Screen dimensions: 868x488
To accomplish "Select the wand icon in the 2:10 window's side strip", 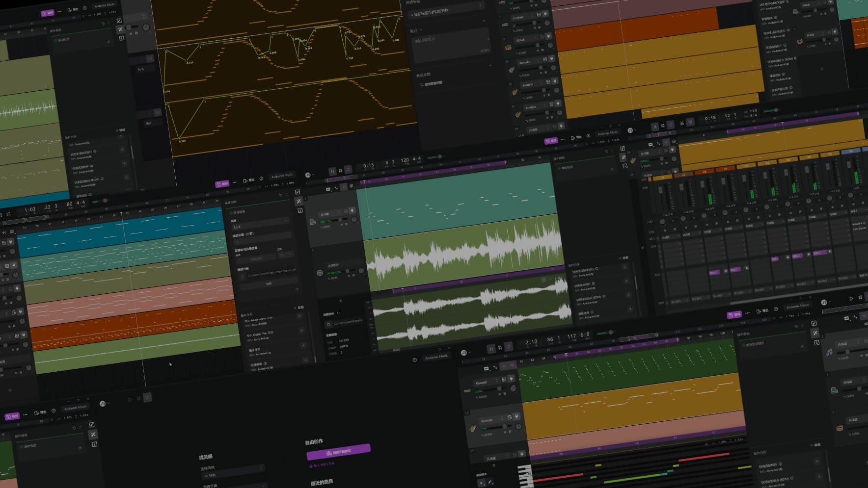I will tap(815, 333).
